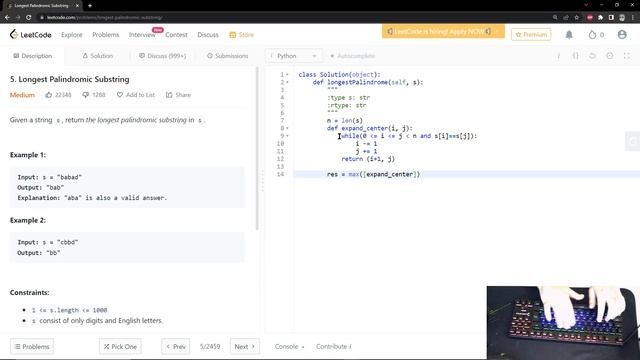640x360 pixels.
Task: Open the Contest nav link
Action: click(176, 35)
